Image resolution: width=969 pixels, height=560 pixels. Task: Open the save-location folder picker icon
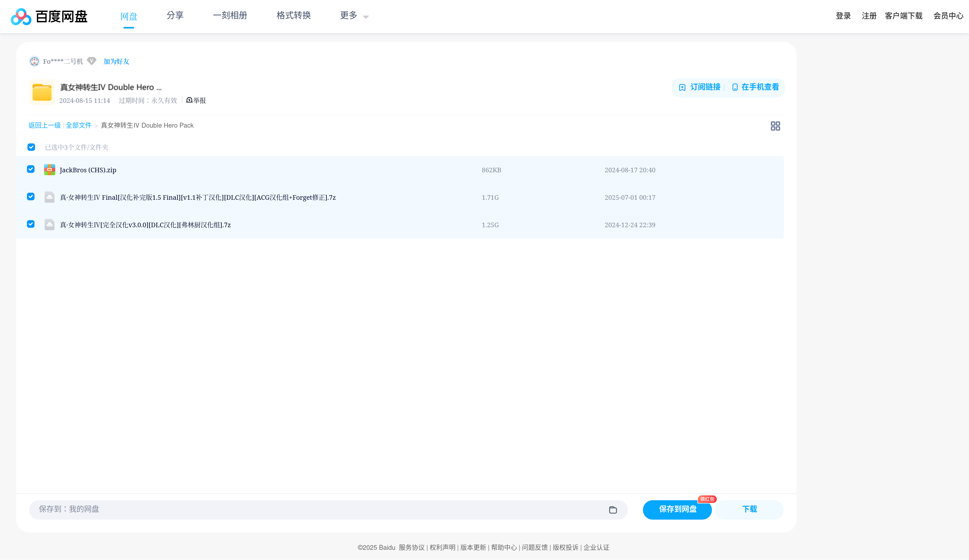click(x=613, y=510)
